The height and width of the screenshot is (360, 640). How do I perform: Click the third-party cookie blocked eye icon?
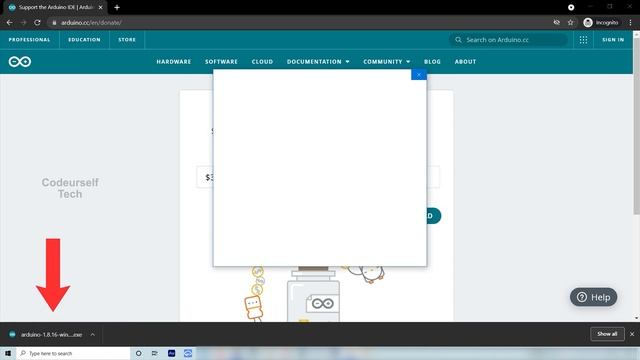click(x=557, y=23)
